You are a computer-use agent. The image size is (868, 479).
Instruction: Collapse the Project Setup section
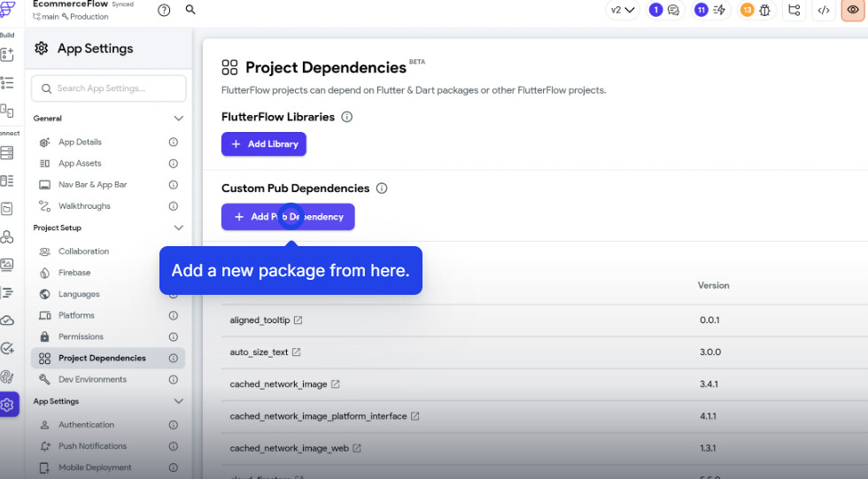pyautogui.click(x=178, y=228)
